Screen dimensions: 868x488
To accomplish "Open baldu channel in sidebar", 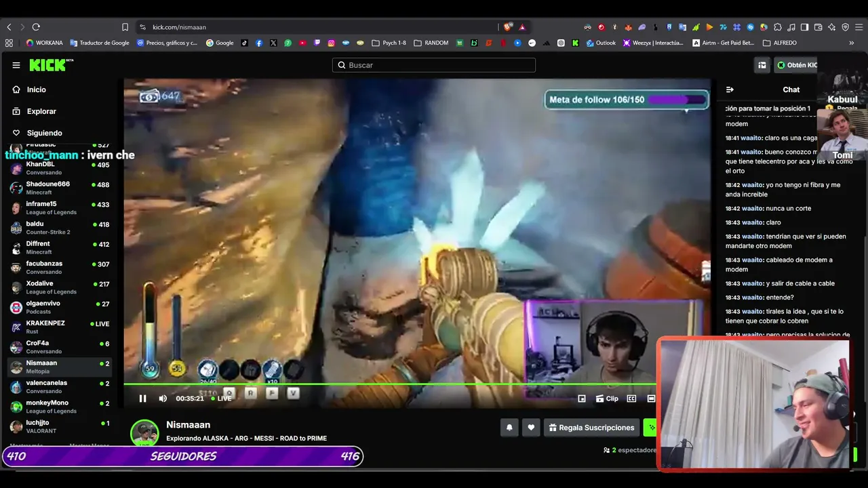I will tap(60, 228).
